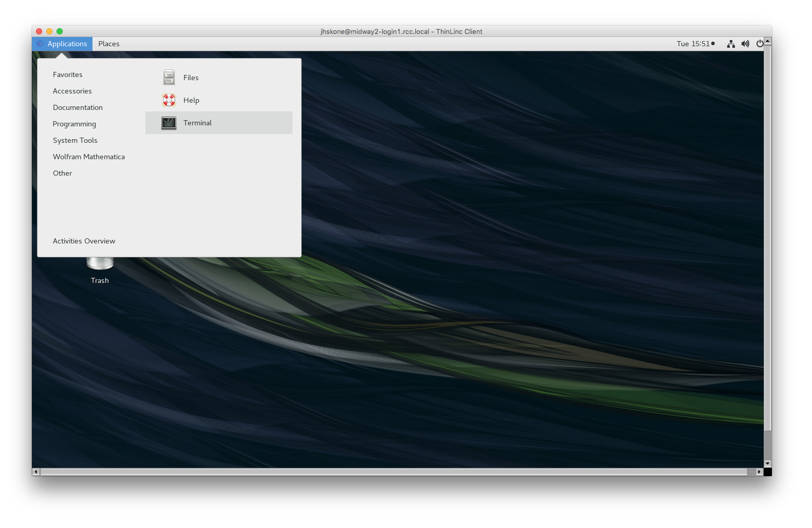The width and height of the screenshot is (812, 528).
Task: Open Activities Overview
Action: click(x=84, y=241)
